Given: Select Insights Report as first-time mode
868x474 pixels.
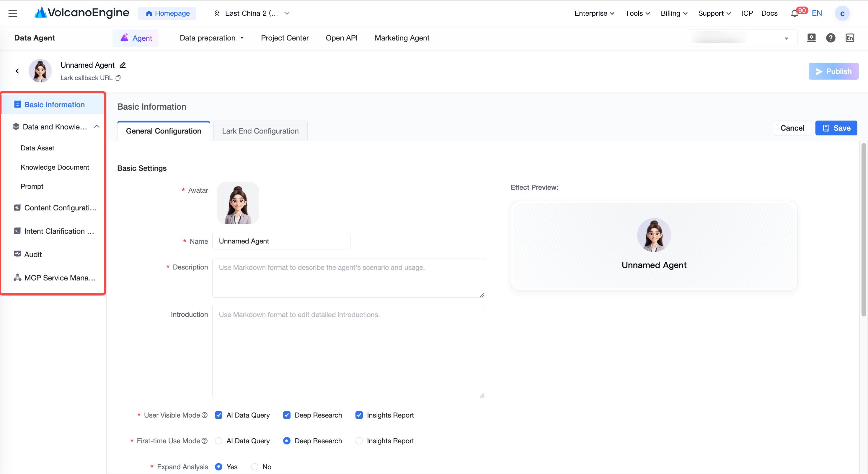Looking at the screenshot, I should (x=359, y=441).
